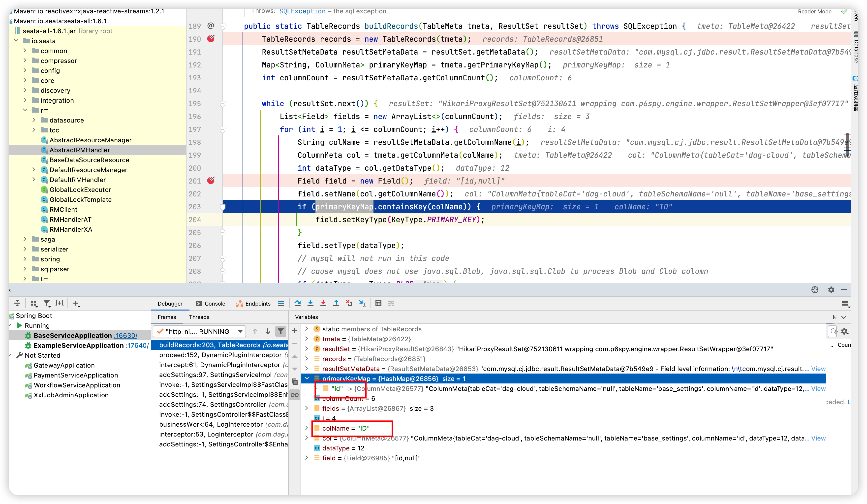Screen dimensions: 867x504
Task: Toggle breakpoint on line 201
Action: [211, 181]
